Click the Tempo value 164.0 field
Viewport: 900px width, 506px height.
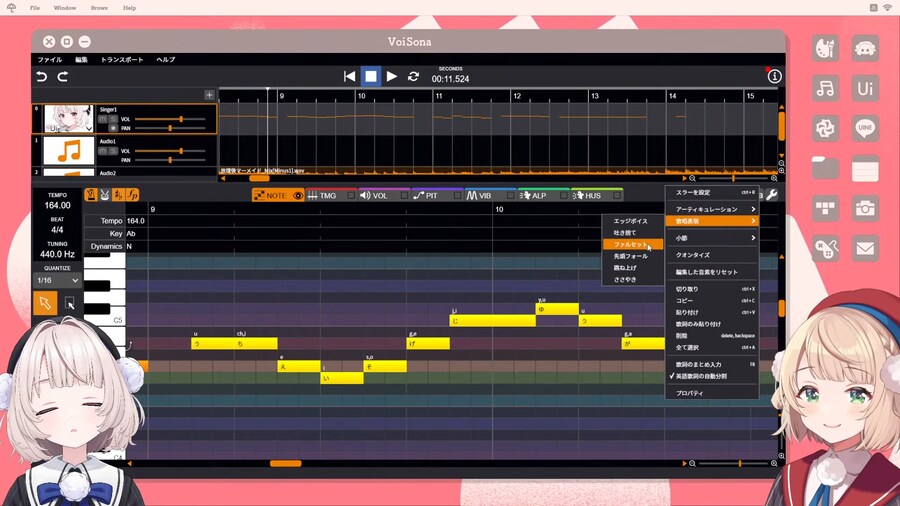(x=136, y=221)
